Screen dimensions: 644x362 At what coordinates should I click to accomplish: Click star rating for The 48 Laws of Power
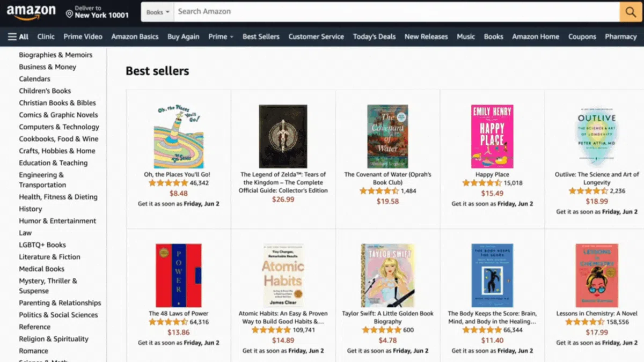click(168, 322)
